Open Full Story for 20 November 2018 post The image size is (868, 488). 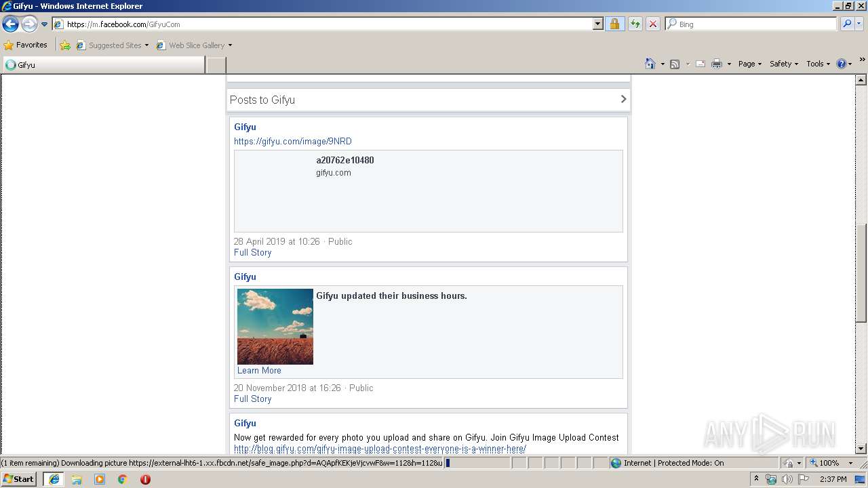(x=252, y=399)
